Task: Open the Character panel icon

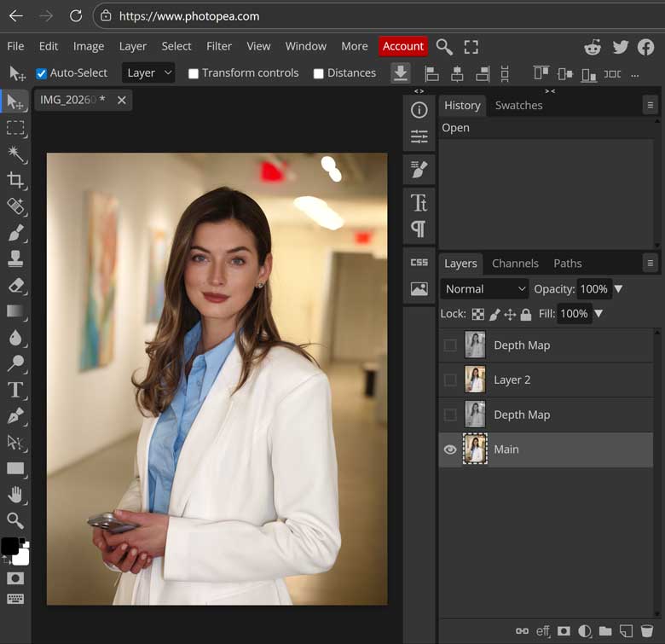Action: coord(419,203)
